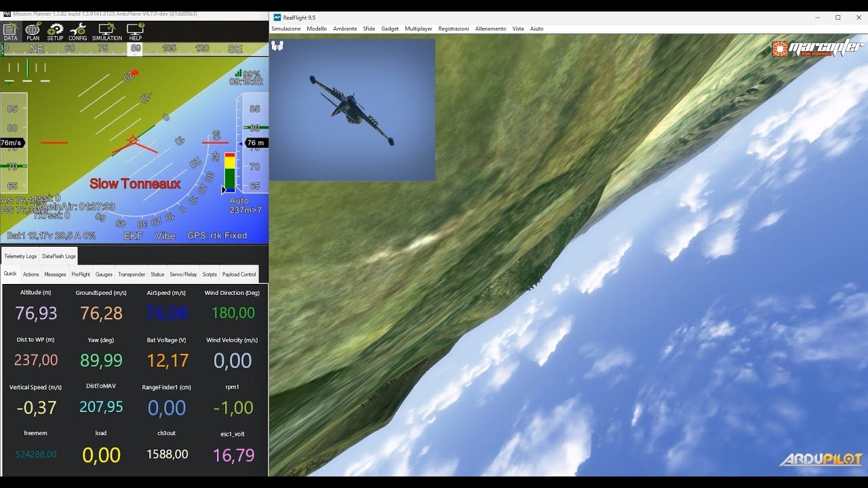Switch to DataFlash Logs tab
868x488 pixels.
(x=59, y=256)
